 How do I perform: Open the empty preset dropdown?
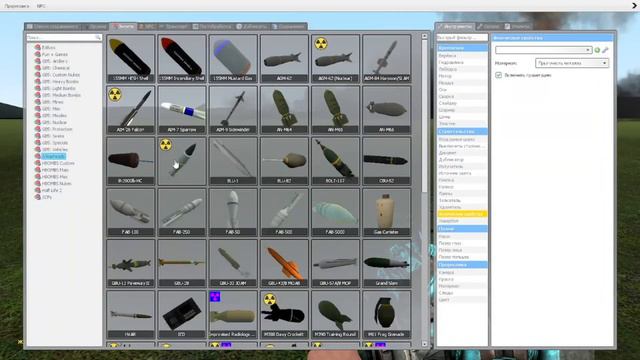(x=543, y=50)
